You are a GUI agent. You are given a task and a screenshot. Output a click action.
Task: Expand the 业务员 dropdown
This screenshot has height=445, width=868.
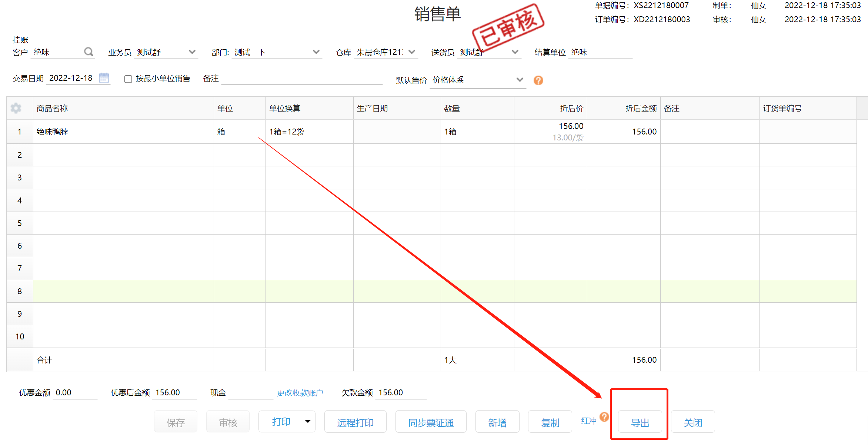click(x=192, y=52)
